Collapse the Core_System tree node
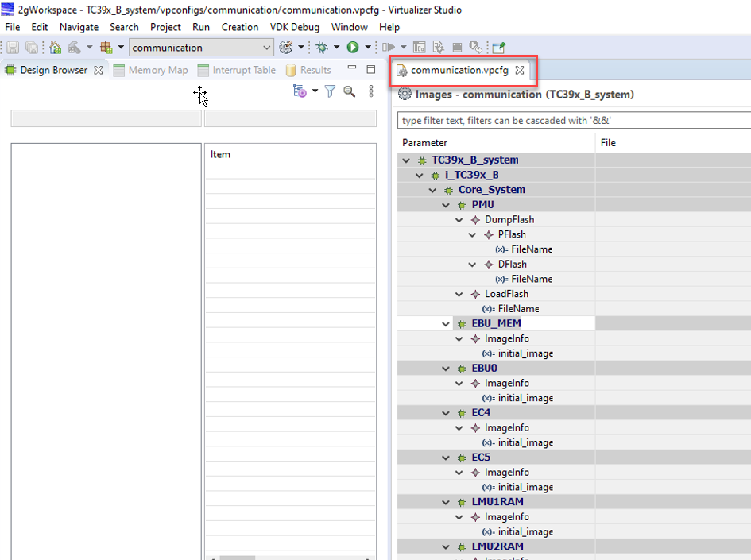The height and width of the screenshot is (560, 751). tap(433, 191)
